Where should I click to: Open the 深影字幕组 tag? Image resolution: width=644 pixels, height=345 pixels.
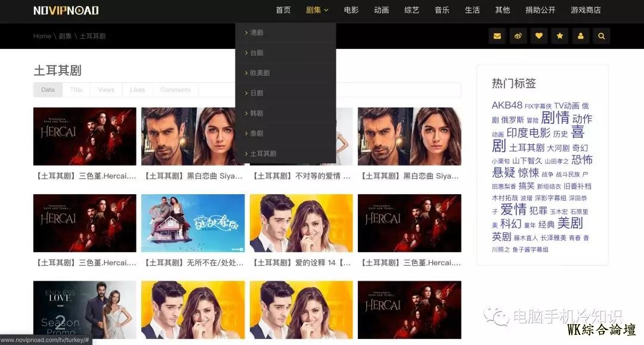click(550, 198)
